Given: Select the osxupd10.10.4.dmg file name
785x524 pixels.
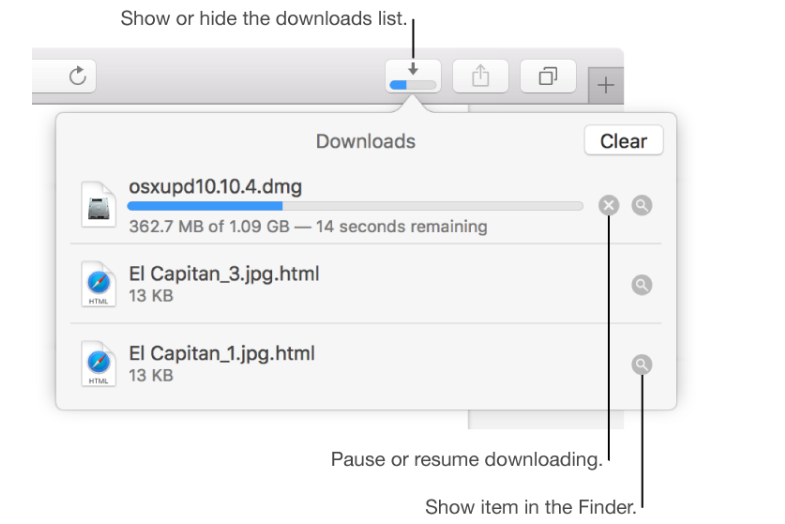Looking at the screenshot, I should (215, 187).
